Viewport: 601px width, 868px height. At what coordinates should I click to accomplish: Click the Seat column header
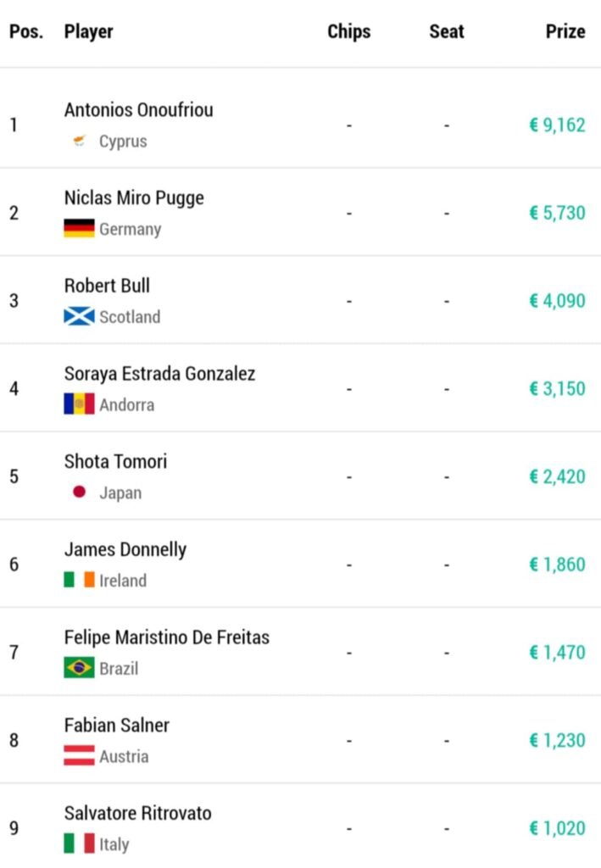pos(446,31)
